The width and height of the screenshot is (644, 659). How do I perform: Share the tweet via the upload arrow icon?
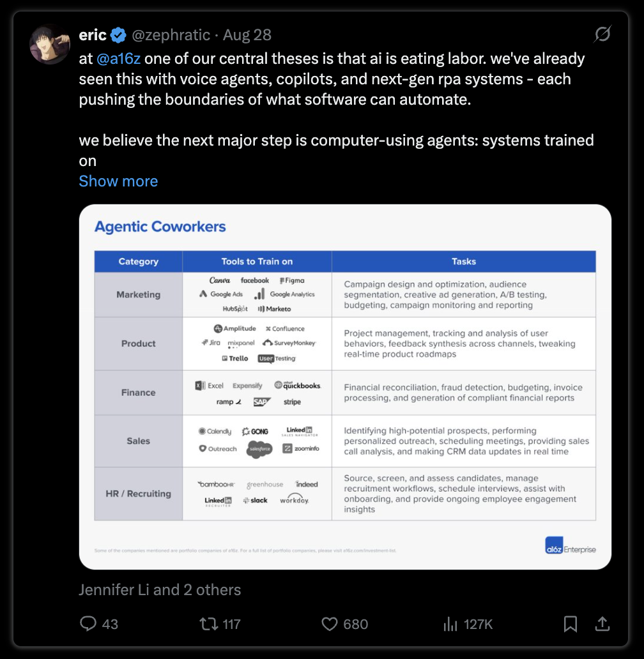pos(602,624)
